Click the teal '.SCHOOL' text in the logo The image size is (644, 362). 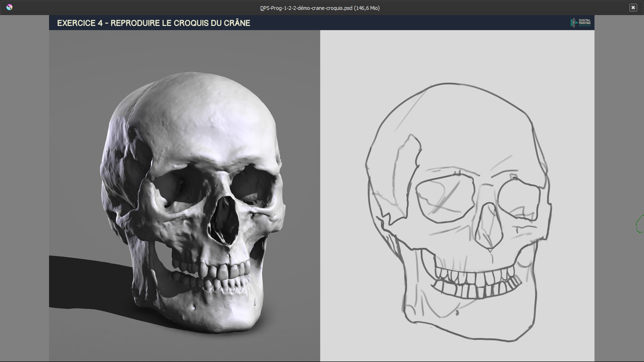585,25
